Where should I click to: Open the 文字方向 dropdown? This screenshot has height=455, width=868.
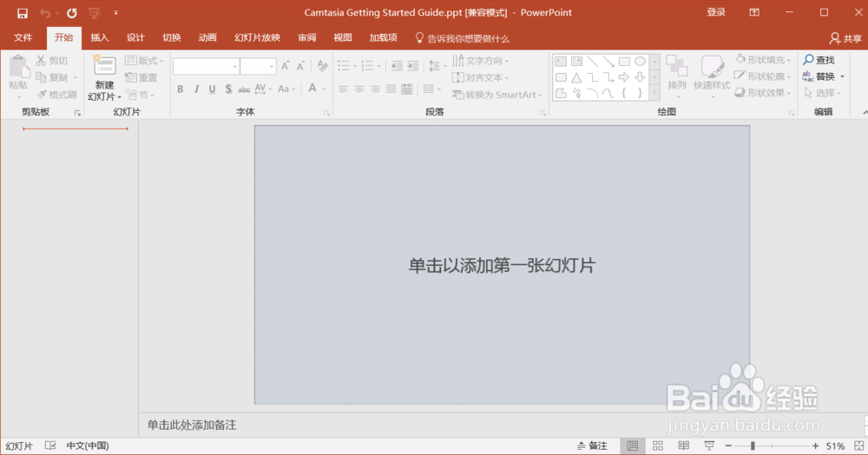[481, 60]
